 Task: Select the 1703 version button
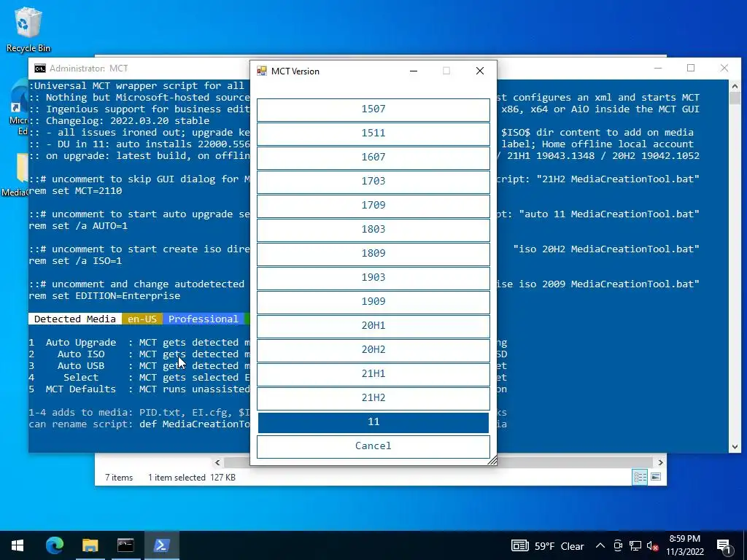pos(373,182)
